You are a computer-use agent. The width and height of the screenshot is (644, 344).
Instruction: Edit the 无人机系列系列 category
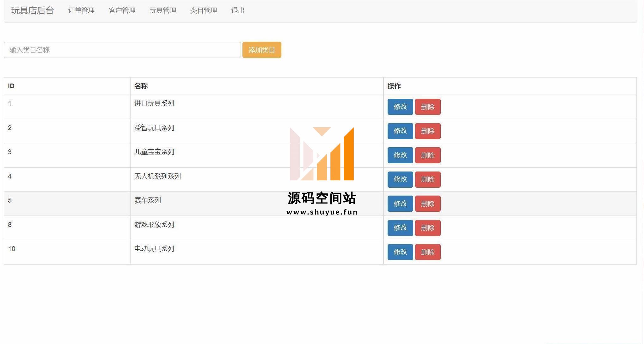[400, 179]
